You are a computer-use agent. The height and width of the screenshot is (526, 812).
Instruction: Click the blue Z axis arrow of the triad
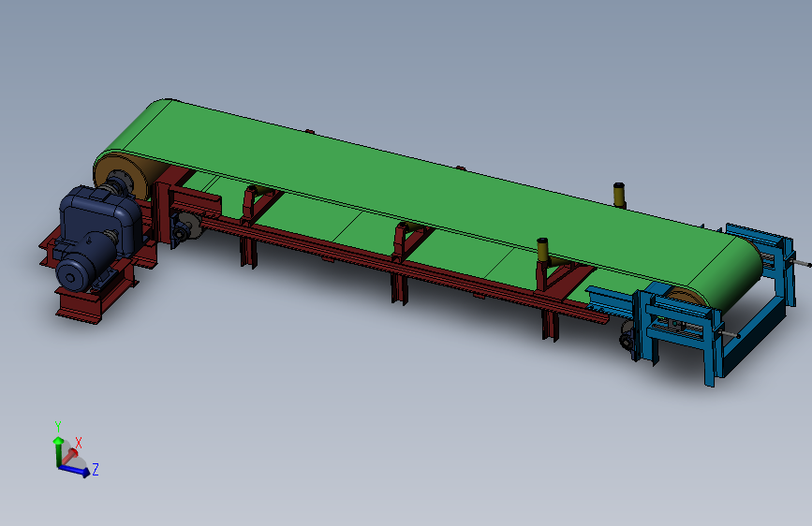tap(76, 470)
